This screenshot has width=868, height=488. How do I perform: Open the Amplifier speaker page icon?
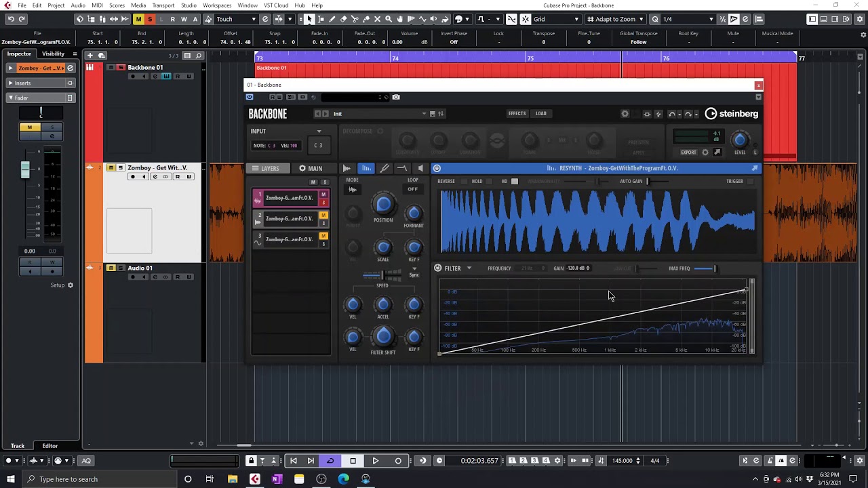(x=420, y=168)
